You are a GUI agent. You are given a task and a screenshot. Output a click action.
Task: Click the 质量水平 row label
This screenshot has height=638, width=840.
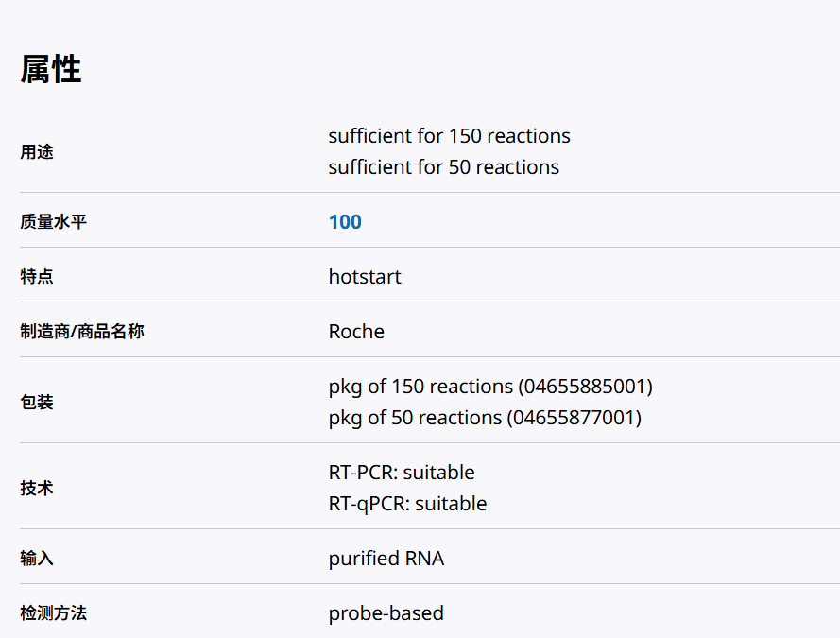(53, 222)
